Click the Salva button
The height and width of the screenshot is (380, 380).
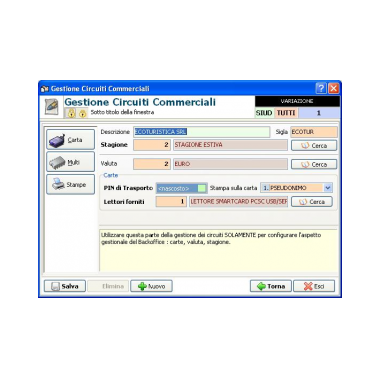point(65,286)
